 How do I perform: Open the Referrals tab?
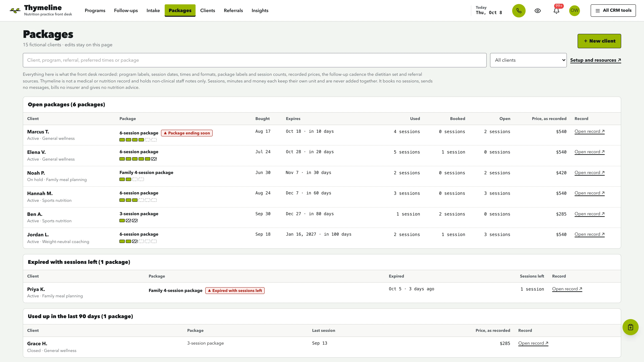(233, 11)
